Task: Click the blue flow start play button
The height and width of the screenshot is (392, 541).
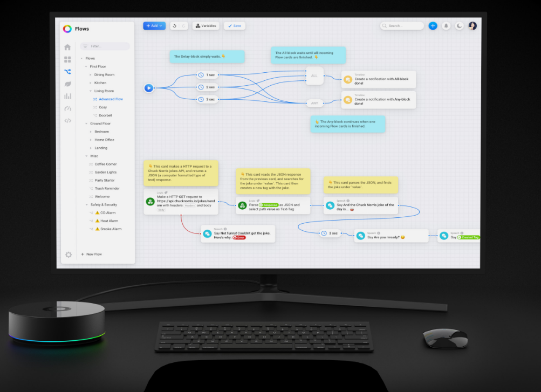Action: click(149, 88)
